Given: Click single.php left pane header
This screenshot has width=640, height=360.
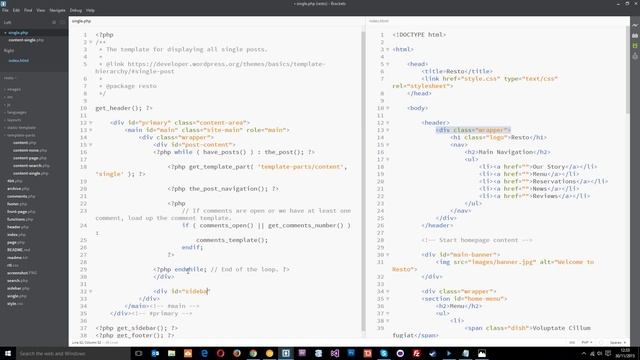Looking at the screenshot, I should [82, 21].
